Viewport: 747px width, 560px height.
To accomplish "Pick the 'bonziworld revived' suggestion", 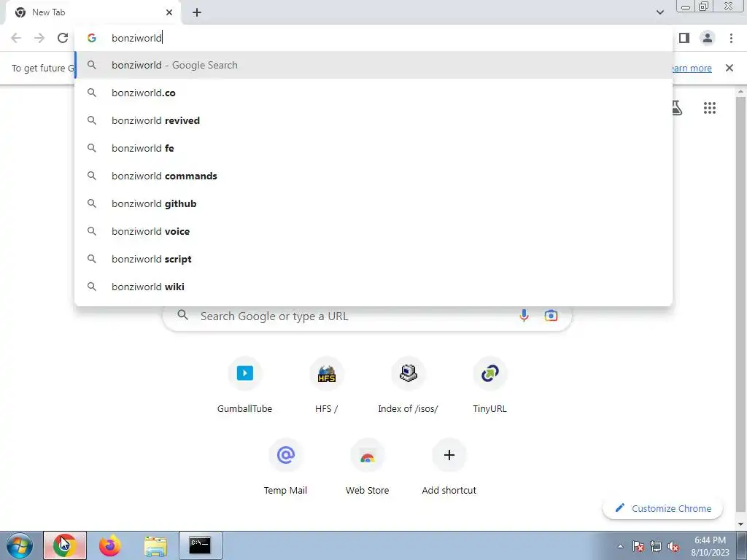I will [x=373, y=120].
